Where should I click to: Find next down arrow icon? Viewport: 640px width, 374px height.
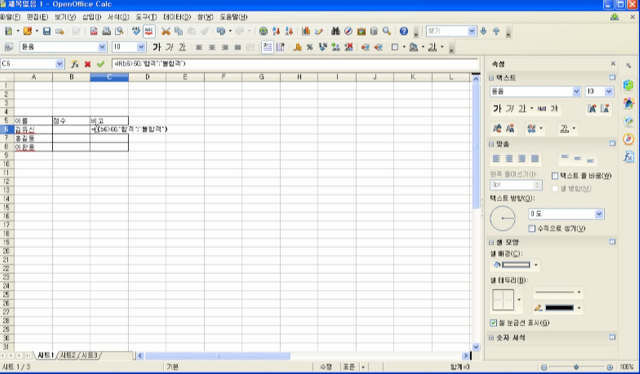point(484,31)
